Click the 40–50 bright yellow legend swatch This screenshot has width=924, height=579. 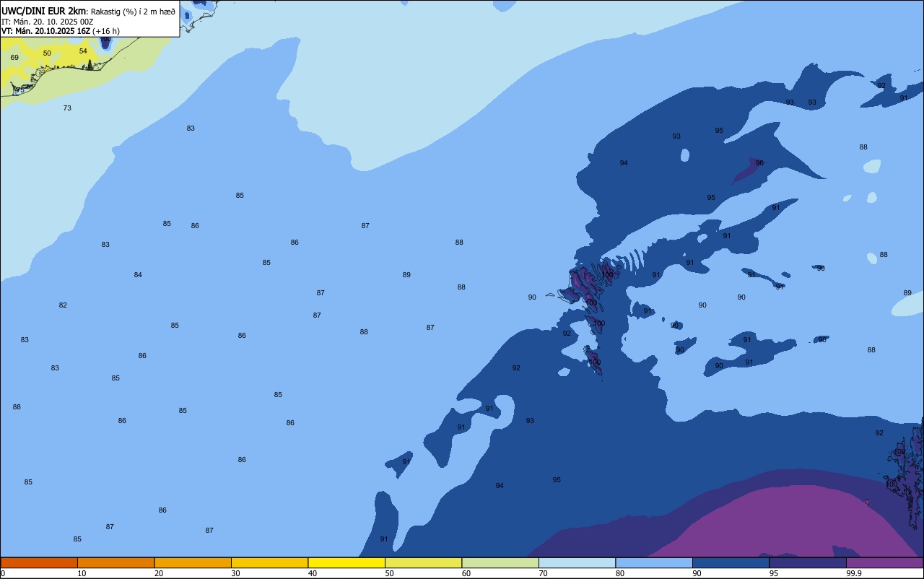pos(346,562)
